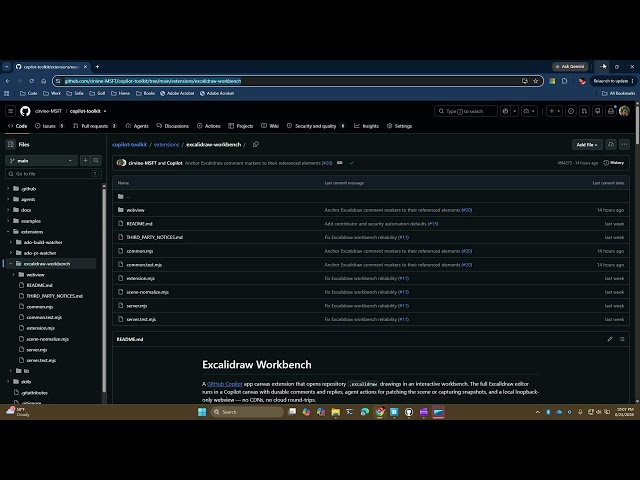This screenshot has height=480, width=640.
Task: Expand the docs folder in file tree
Action: point(8,210)
